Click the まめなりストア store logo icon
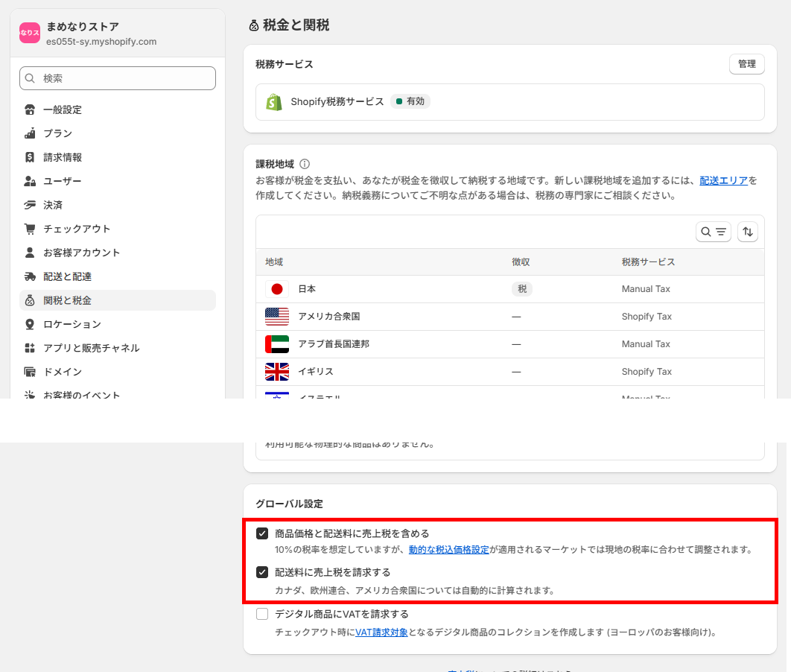Viewport: 791px width, 672px height. click(x=30, y=33)
